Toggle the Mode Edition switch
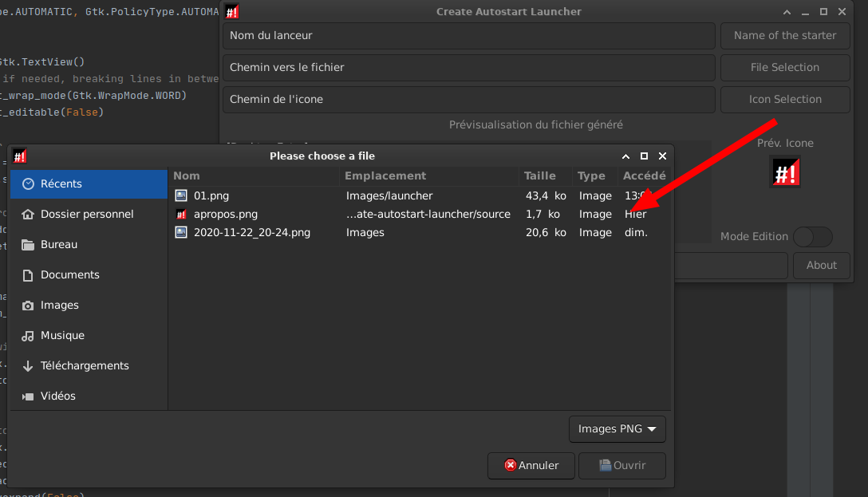868x497 pixels. point(812,237)
